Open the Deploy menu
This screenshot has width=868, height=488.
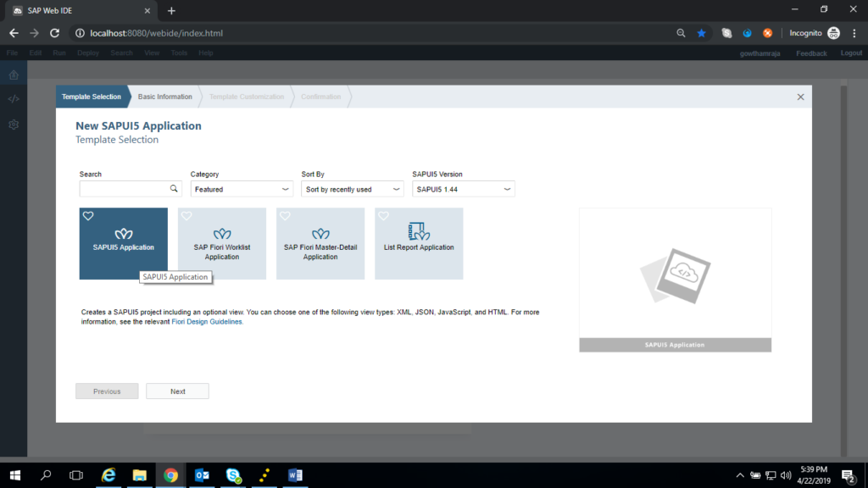[x=88, y=53]
